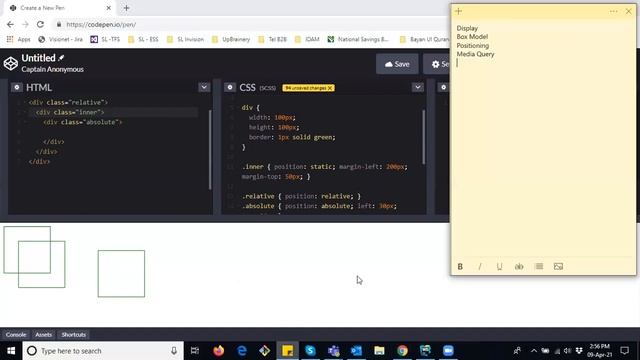Image resolution: width=640 pixels, height=360 pixels.
Task: Click 'Display' line in sticky note
Action: (x=467, y=28)
